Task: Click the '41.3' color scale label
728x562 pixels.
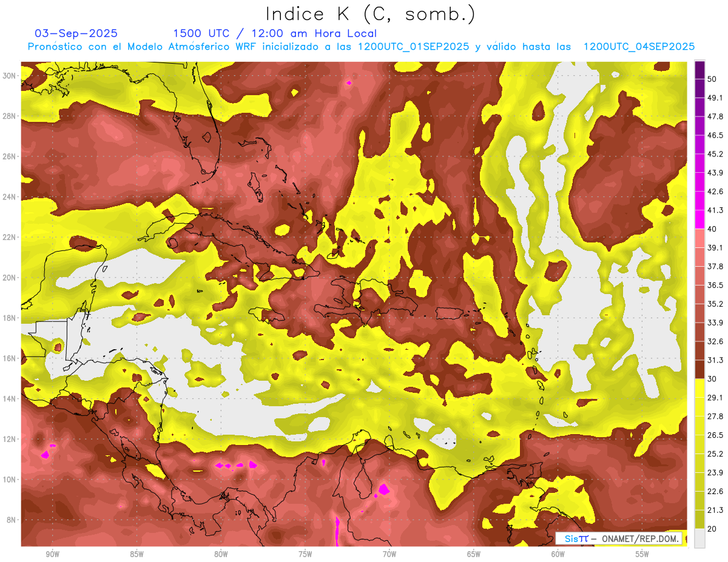Action: [715, 210]
